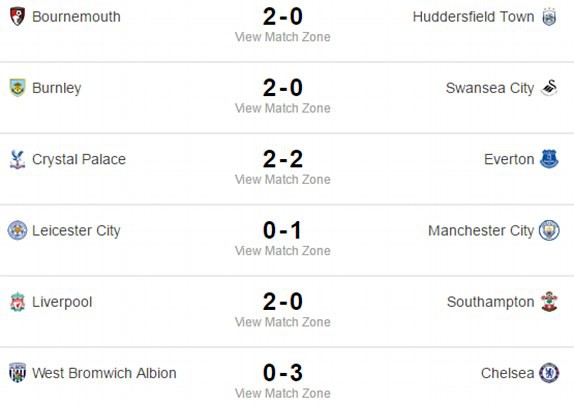Click the Everton club crest

(x=549, y=159)
